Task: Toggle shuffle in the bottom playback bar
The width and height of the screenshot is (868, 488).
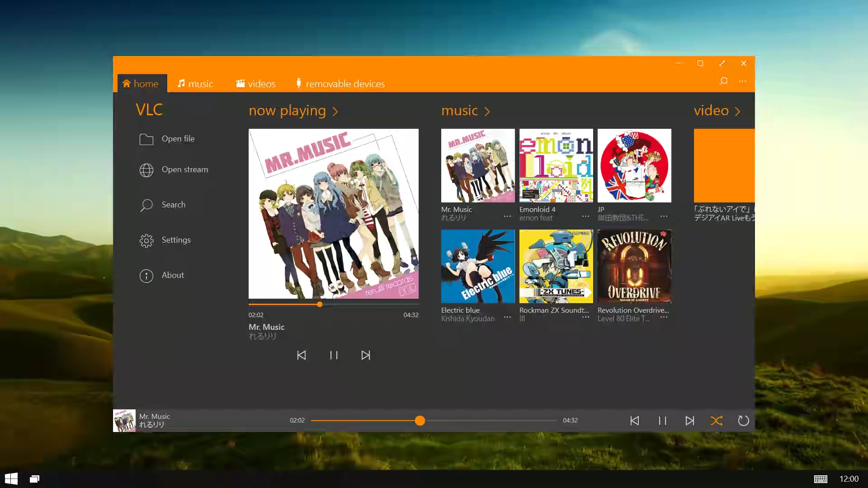Action: click(x=716, y=420)
